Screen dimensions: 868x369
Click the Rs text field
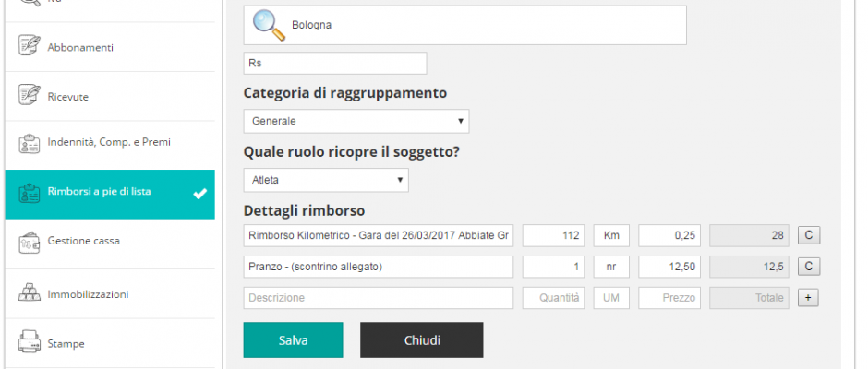(335, 63)
